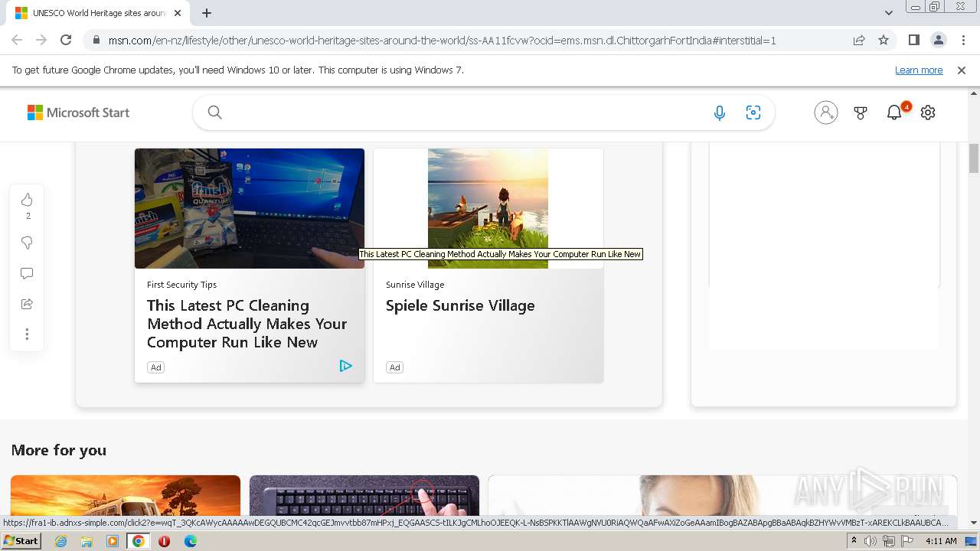Open Chrome profile avatar
This screenshot has width=980, height=551.
coord(939,40)
